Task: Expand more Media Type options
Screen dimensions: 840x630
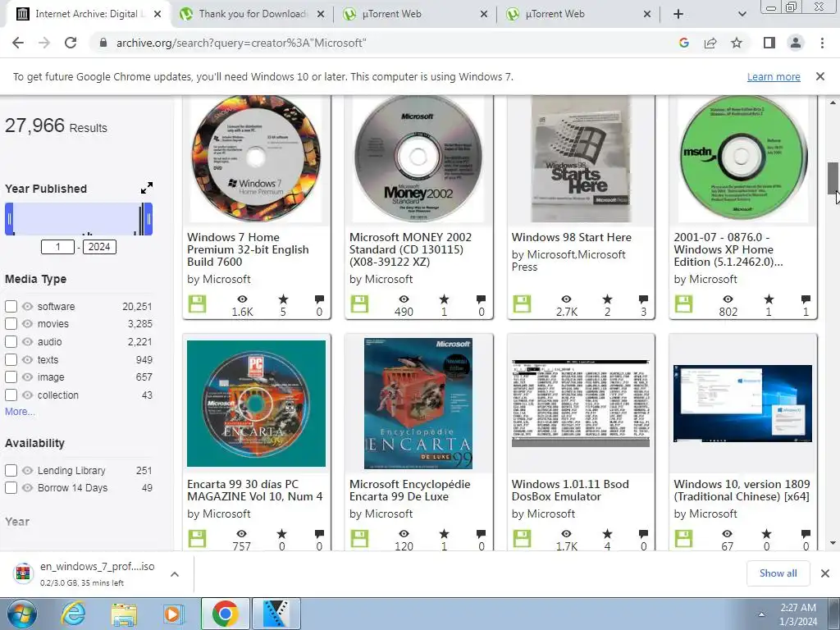Action: click(20, 412)
